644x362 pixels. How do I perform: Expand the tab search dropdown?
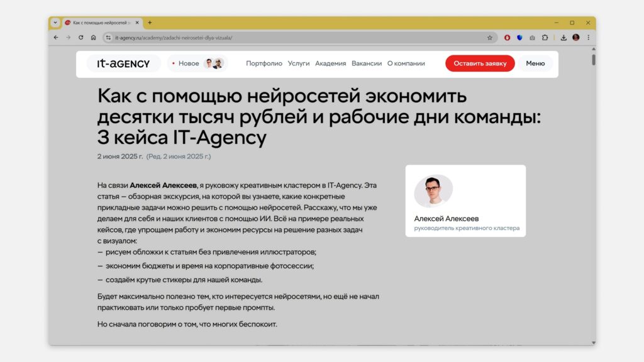click(x=55, y=23)
